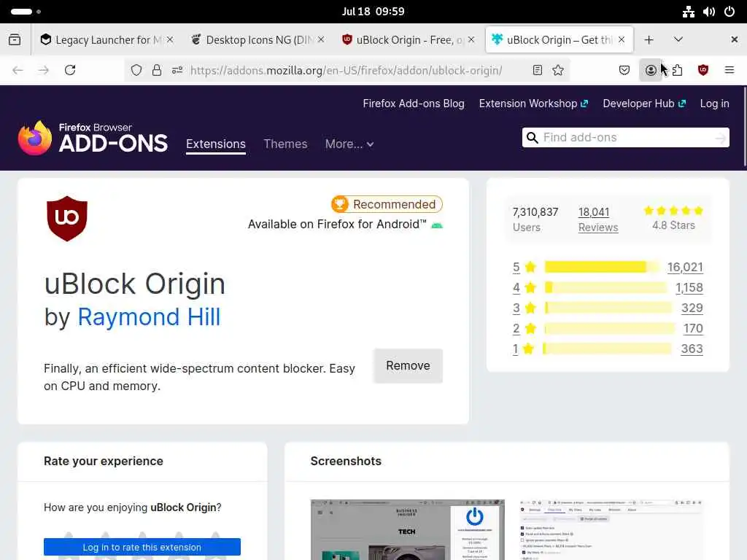Reload the current page
The width and height of the screenshot is (747, 560).
70,71
